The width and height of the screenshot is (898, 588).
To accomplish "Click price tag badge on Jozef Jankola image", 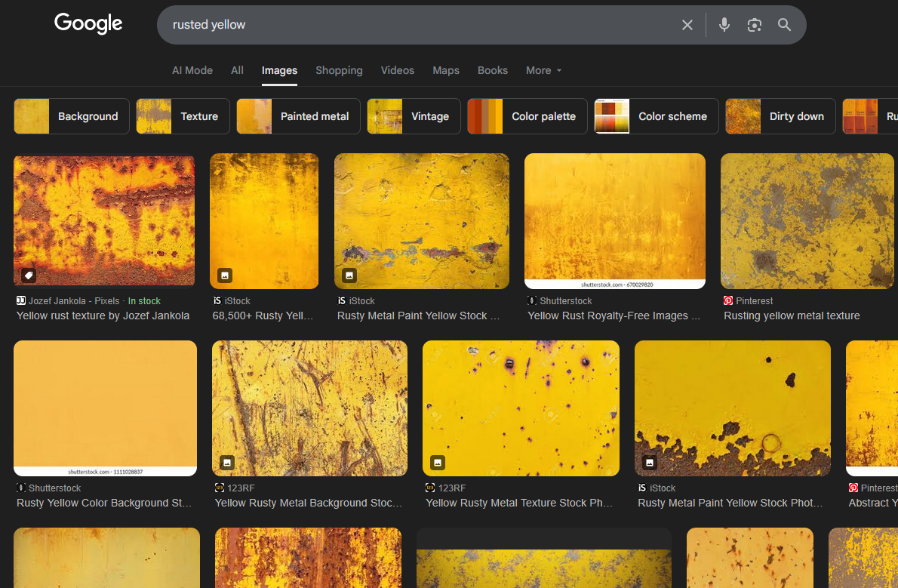I will point(28,275).
